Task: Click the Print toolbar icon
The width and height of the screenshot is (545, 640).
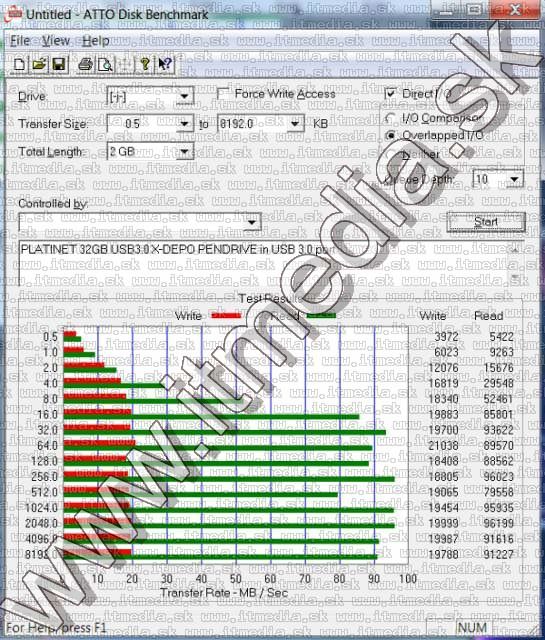Action: (x=86, y=64)
